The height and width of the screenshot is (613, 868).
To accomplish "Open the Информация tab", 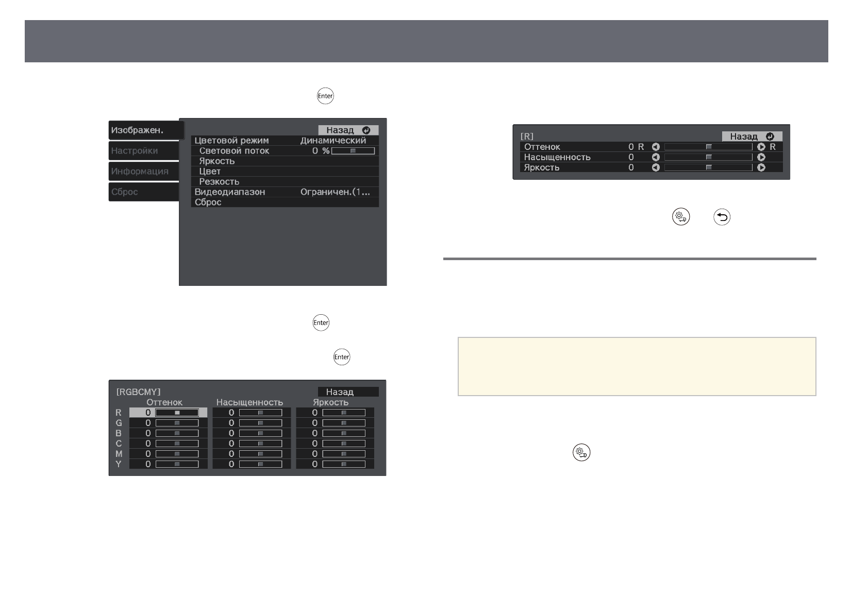I will [x=143, y=172].
